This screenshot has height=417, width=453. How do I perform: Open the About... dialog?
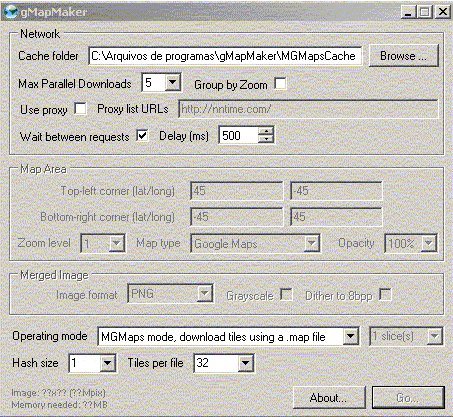329,398
